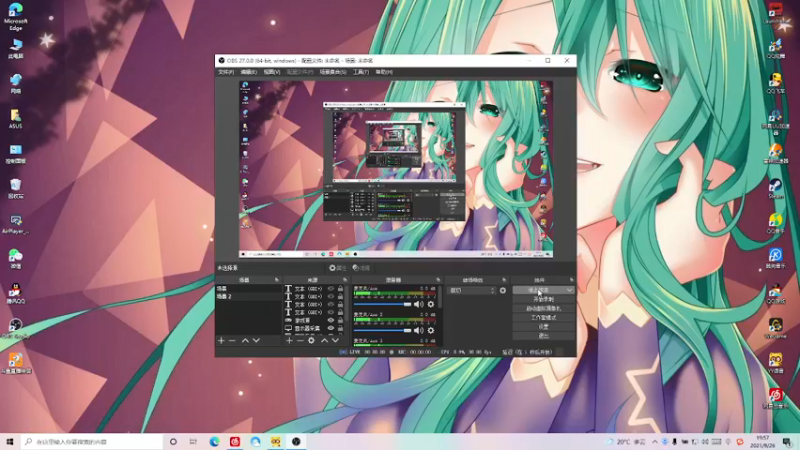This screenshot has height=450, width=800.
Task: Open source properties with the gear icon in 来源 panel
Action: click(x=311, y=340)
